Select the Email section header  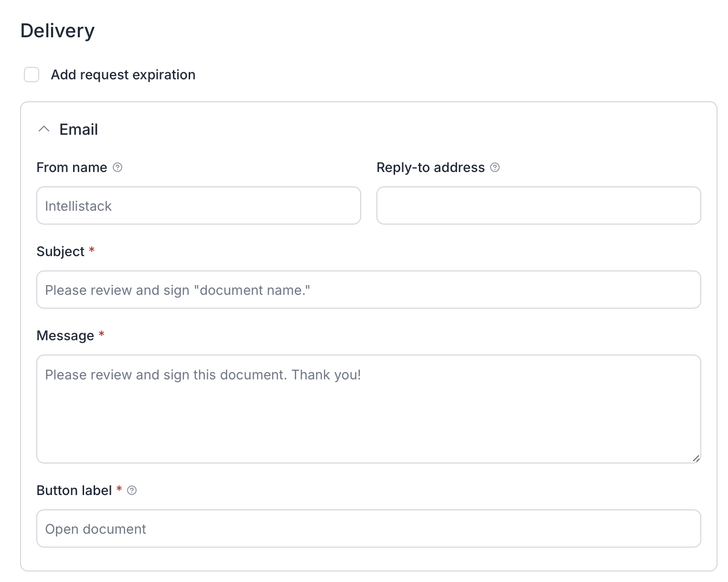(x=78, y=129)
